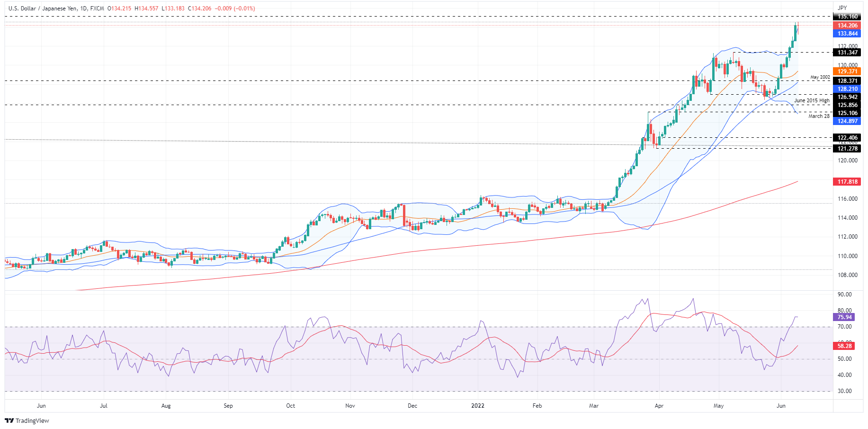Select the 124.897 lower band label
Image resolution: width=868 pixels, height=429 pixels.
[847, 121]
